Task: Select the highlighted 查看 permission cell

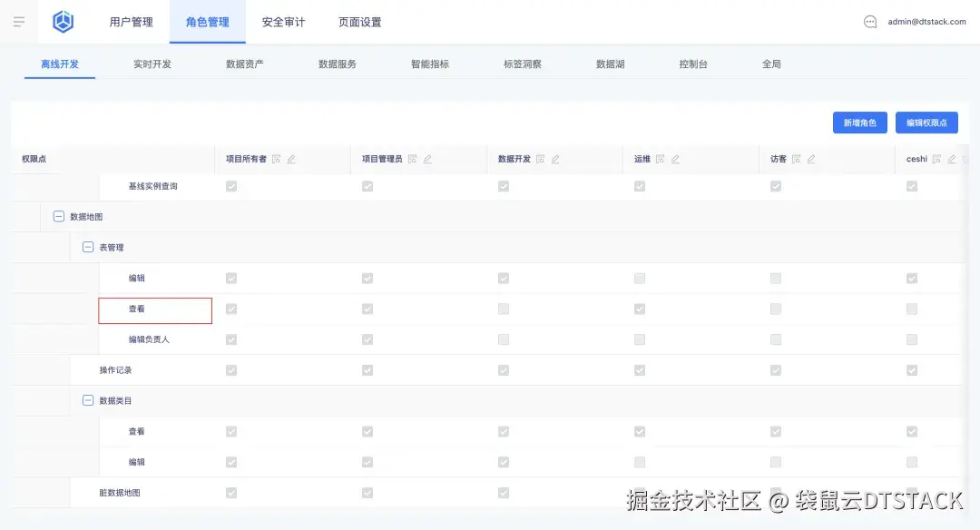Action: click(x=155, y=309)
